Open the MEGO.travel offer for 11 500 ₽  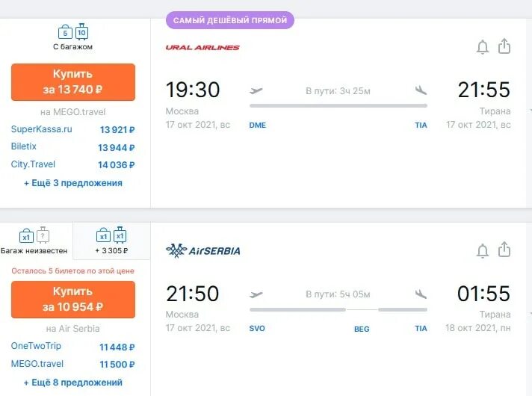(x=73, y=364)
